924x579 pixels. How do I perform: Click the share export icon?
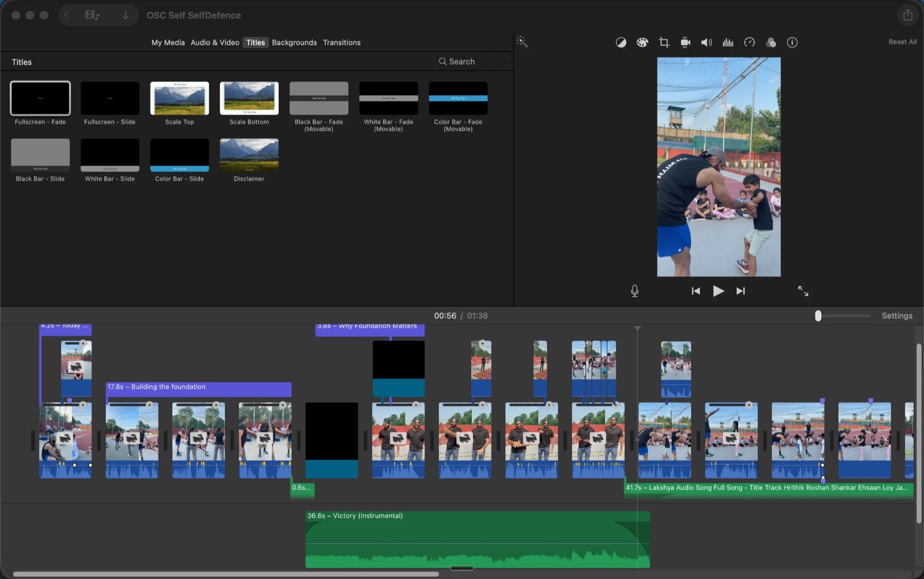coord(908,15)
